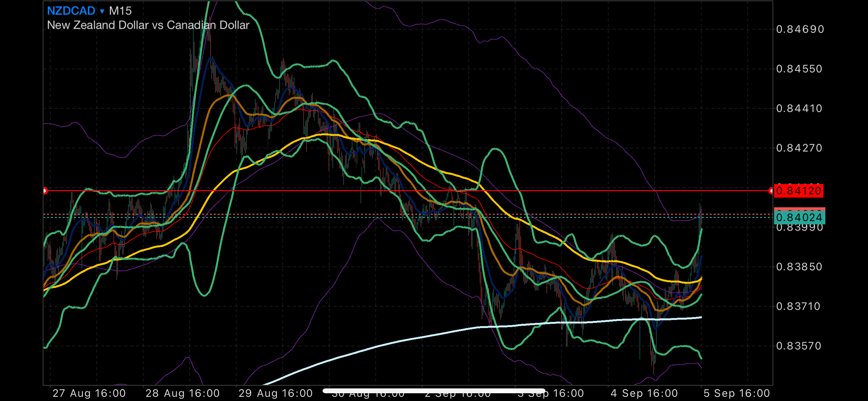Click the 0.83710 price scale label

coord(798,307)
